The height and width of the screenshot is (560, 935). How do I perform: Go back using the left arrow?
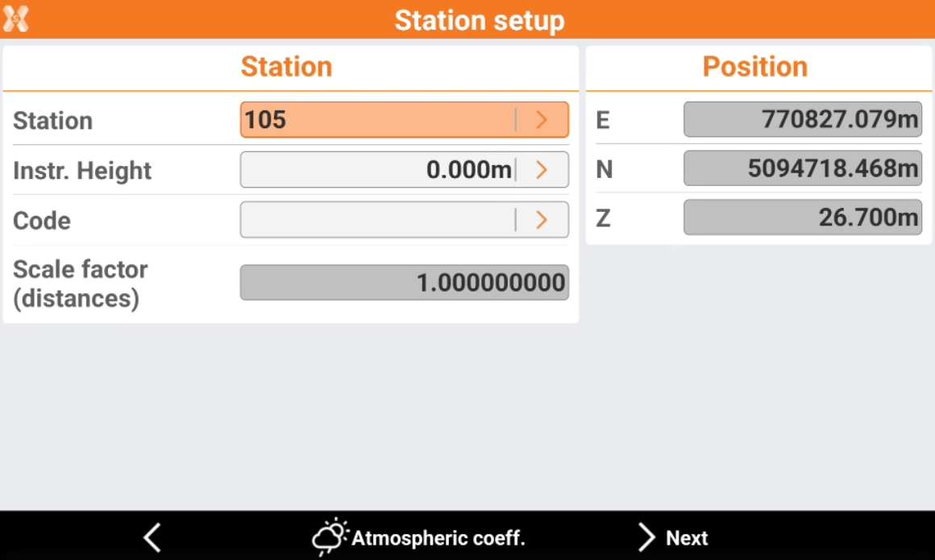point(152,537)
